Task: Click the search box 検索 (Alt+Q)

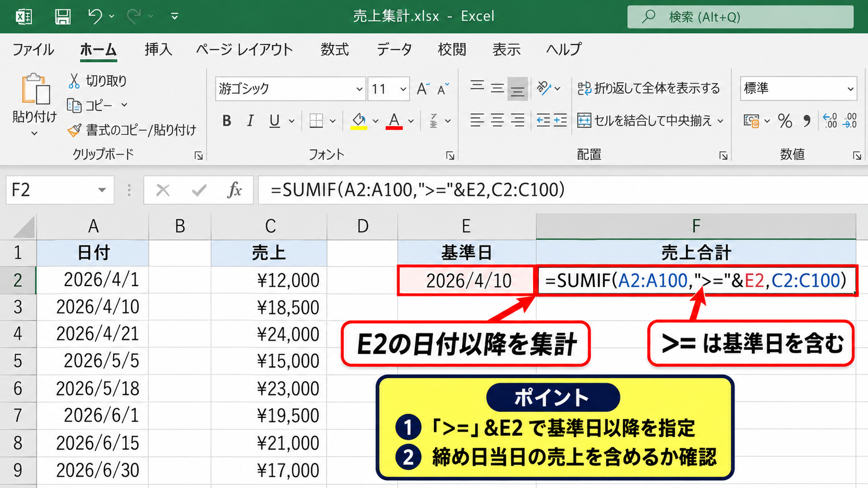Action: pos(740,17)
